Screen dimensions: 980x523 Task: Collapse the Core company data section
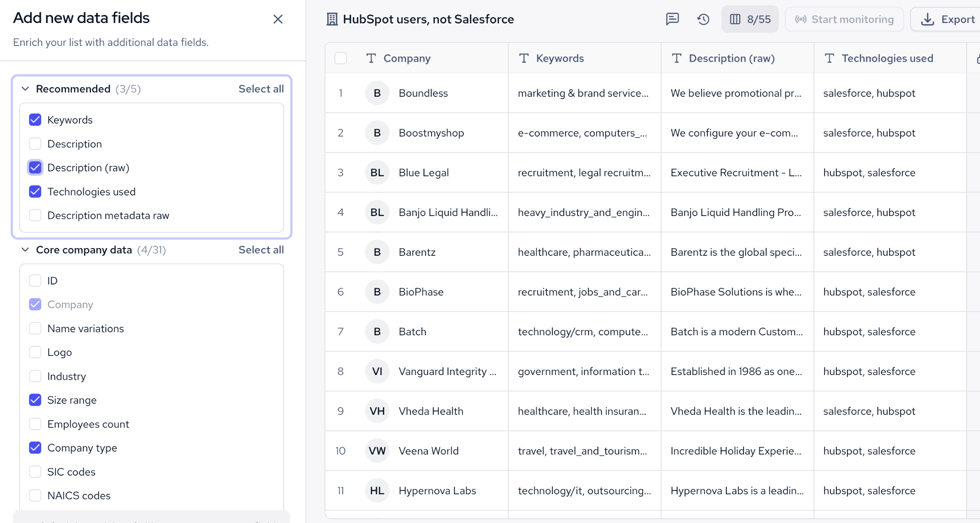coord(25,250)
